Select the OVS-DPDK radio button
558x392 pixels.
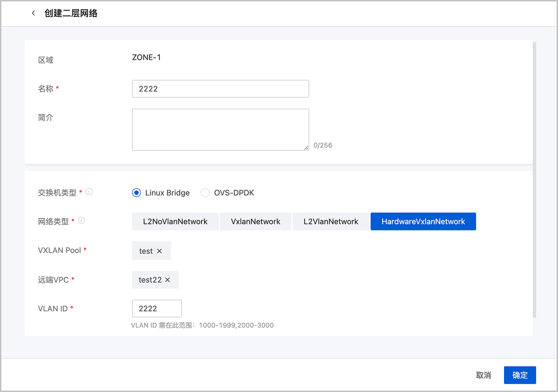(205, 193)
